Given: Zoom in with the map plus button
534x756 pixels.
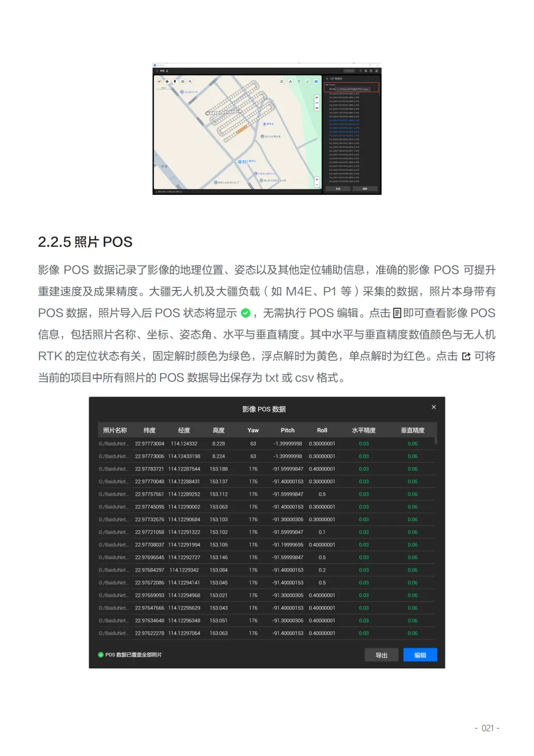Looking at the screenshot, I should pos(317,180).
